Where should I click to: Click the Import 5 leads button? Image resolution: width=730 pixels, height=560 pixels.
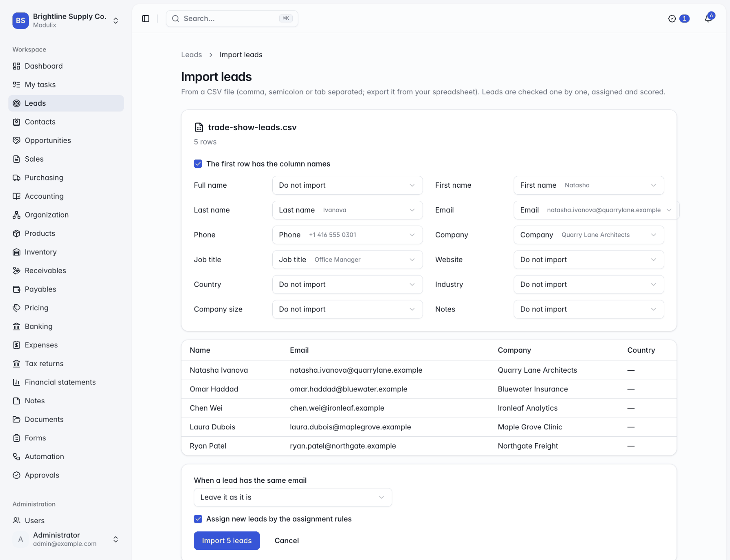pos(227,540)
